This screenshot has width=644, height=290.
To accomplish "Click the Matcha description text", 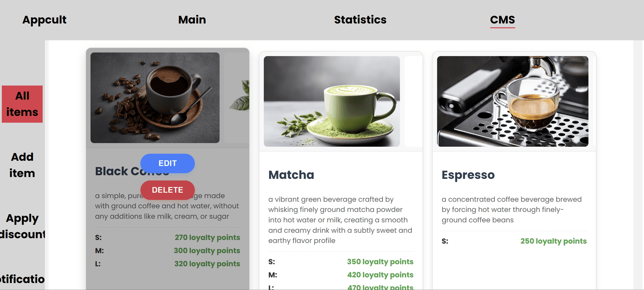I will pos(340,220).
